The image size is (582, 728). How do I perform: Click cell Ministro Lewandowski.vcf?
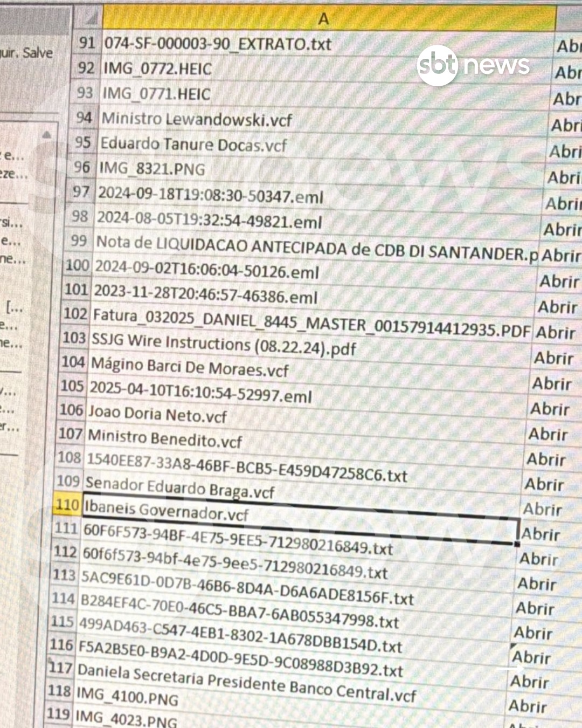pos(197,119)
